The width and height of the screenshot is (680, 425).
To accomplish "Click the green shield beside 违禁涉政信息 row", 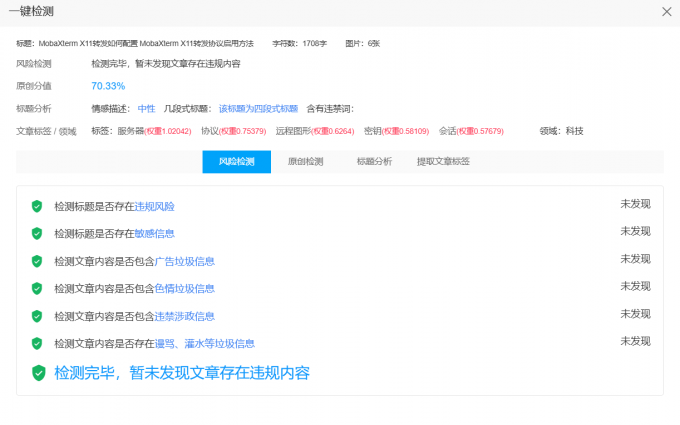I will pyautogui.click(x=37, y=316).
